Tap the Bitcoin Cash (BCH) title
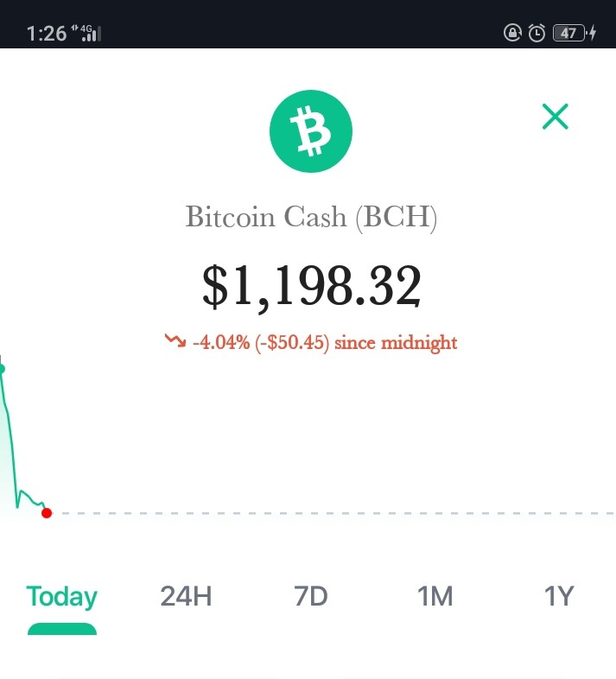This screenshot has height=679, width=616. [x=311, y=217]
